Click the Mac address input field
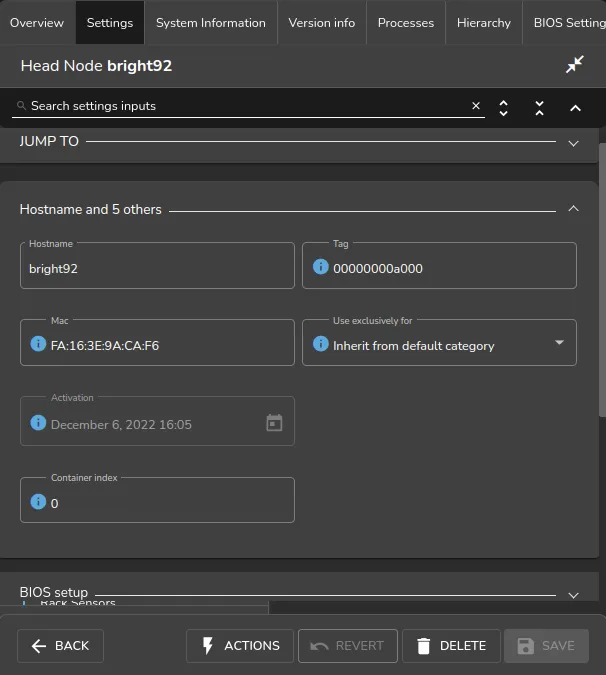 (x=158, y=343)
